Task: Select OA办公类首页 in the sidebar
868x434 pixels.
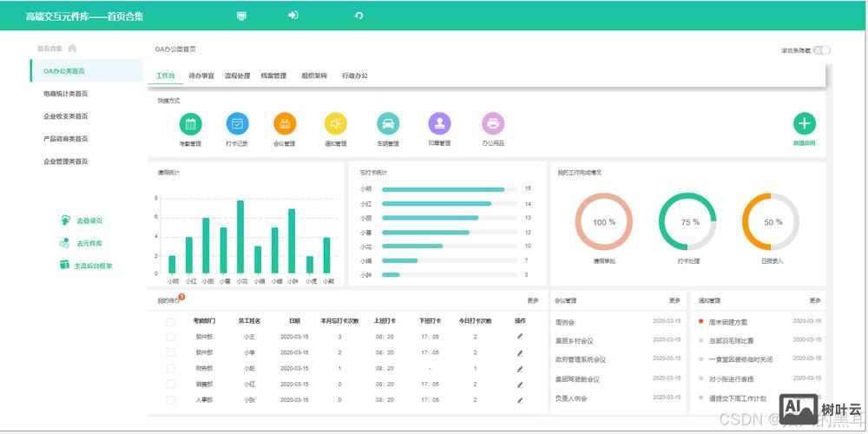Action: (86, 71)
